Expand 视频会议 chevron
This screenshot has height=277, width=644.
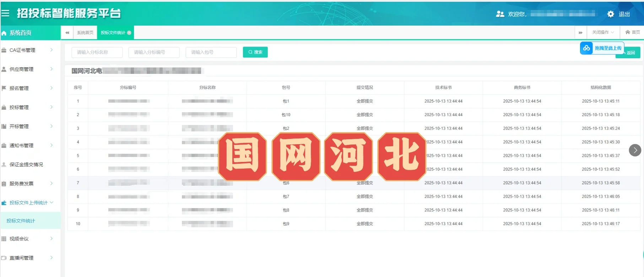[52, 238]
